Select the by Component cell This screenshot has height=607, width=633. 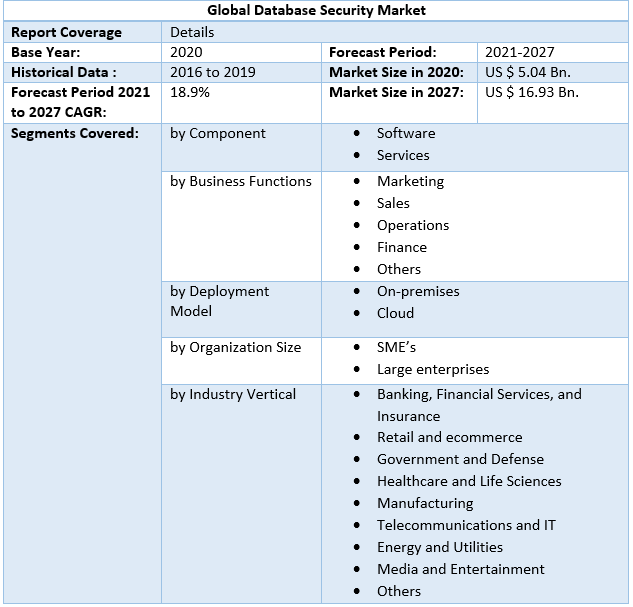click(x=218, y=133)
